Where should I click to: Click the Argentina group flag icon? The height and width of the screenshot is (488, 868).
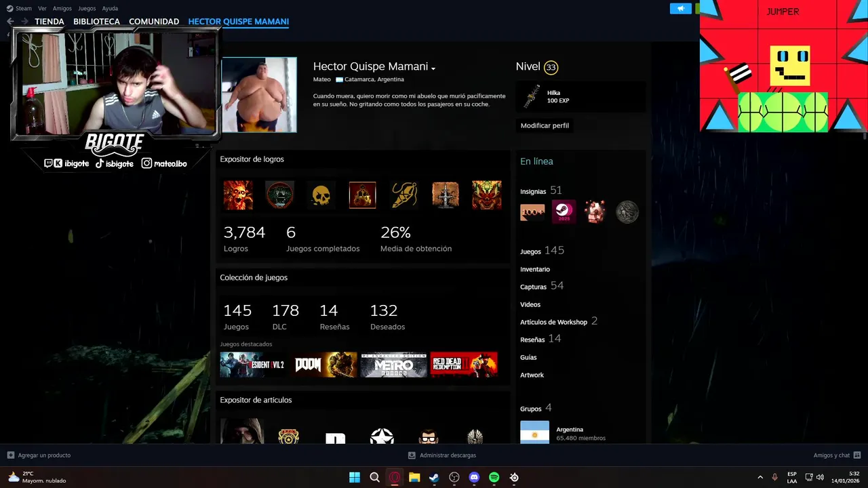coord(534,432)
